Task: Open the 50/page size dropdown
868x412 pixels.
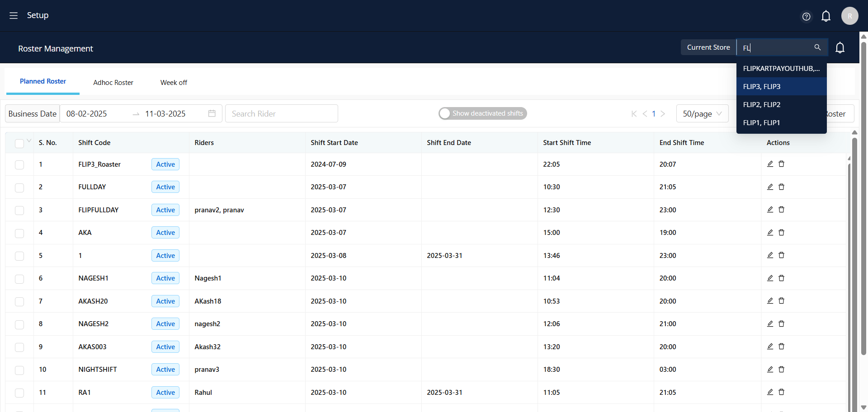Action: tap(702, 113)
